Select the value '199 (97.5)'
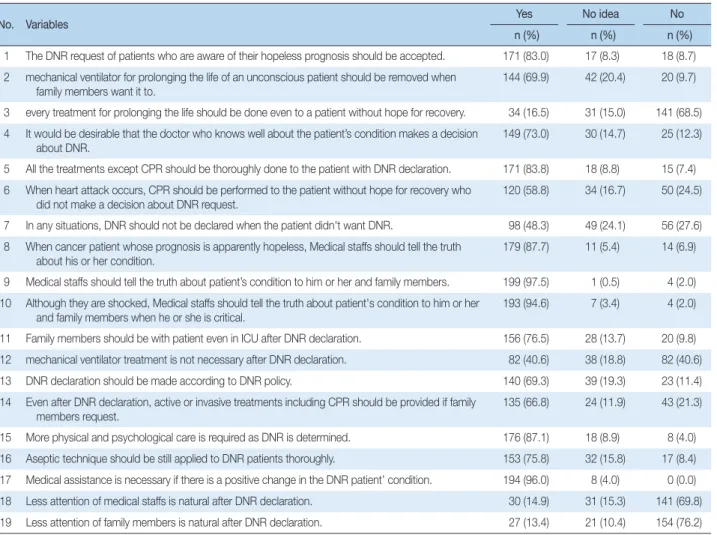This screenshot has height=535, width=717. (526, 282)
